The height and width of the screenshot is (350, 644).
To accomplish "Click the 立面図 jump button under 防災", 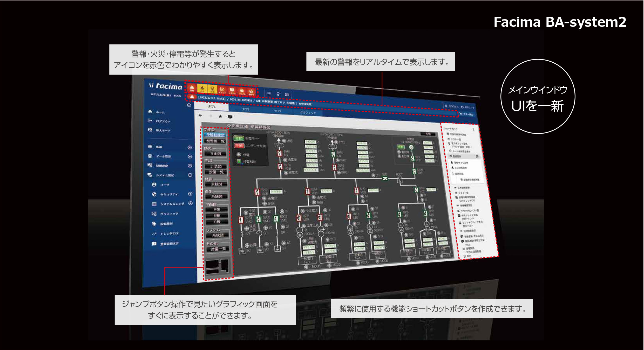I will tap(215, 154).
